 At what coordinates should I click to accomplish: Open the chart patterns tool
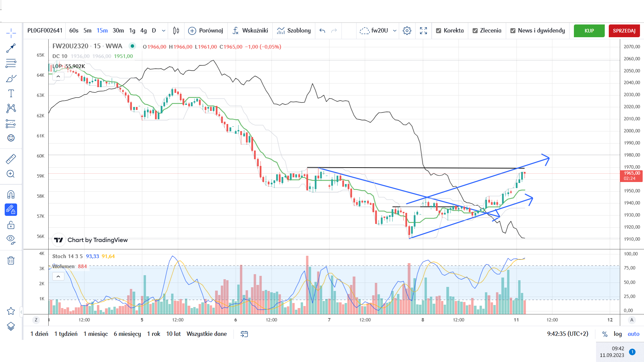pos(11,108)
